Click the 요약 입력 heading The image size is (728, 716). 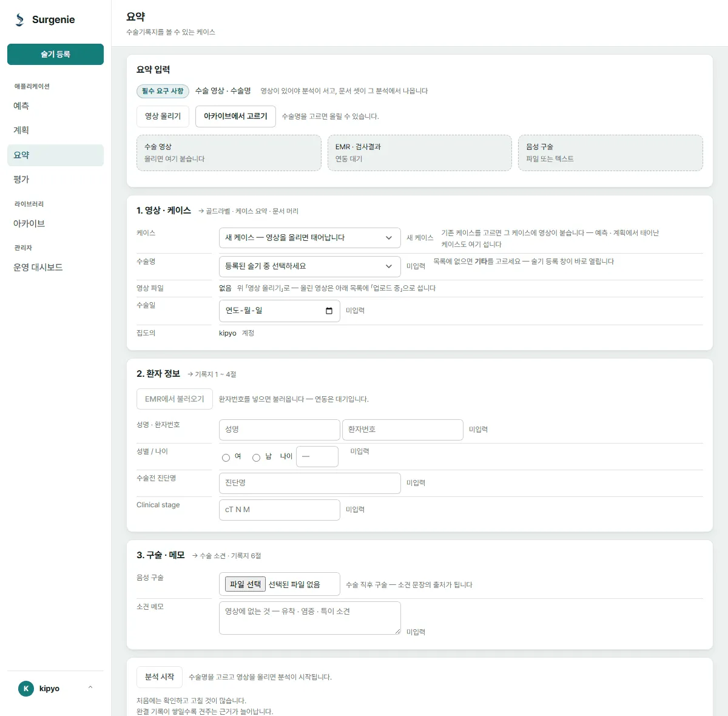tap(153, 70)
